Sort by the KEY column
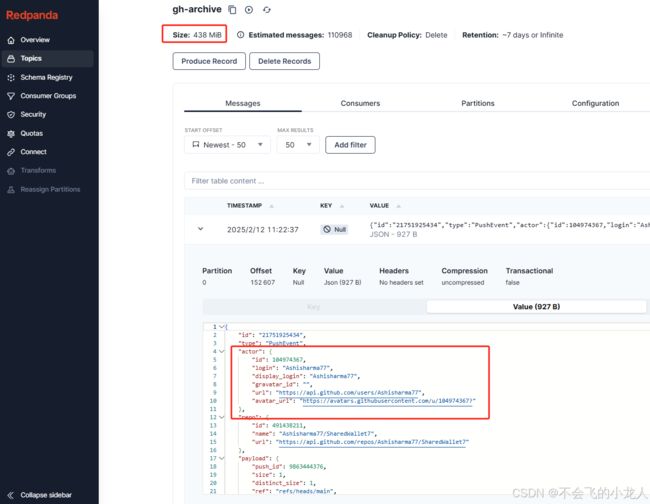Screen dimensions: 650x504 point(332,206)
